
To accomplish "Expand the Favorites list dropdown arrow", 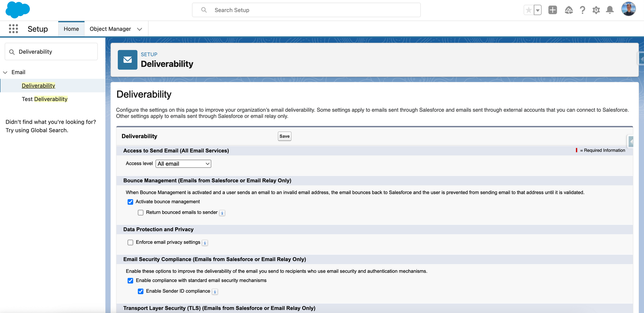I will (538, 10).
